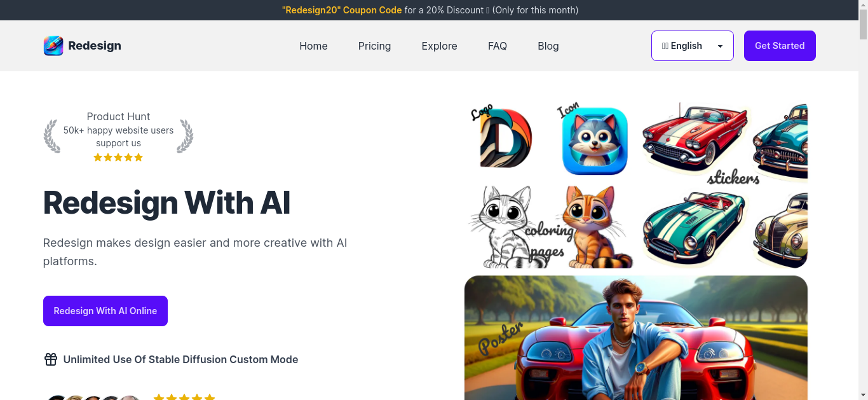Go to the Home menu item

click(313, 46)
